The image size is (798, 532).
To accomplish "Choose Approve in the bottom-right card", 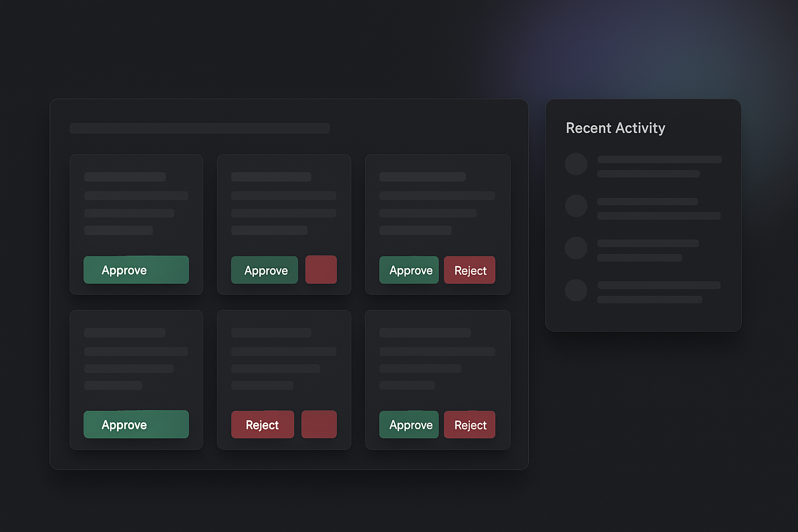I will tap(409, 425).
